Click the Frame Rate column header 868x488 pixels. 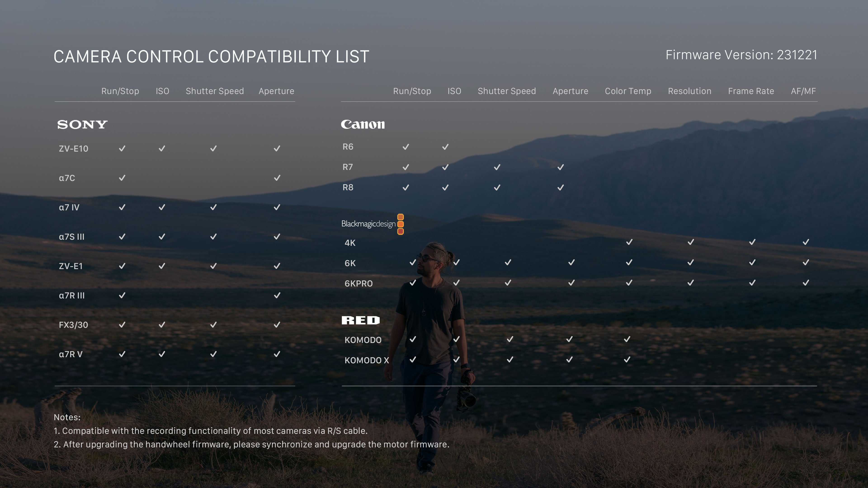click(x=751, y=91)
